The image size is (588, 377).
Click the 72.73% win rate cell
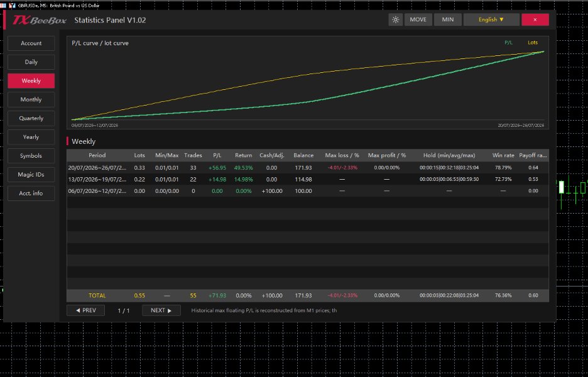coord(503,179)
